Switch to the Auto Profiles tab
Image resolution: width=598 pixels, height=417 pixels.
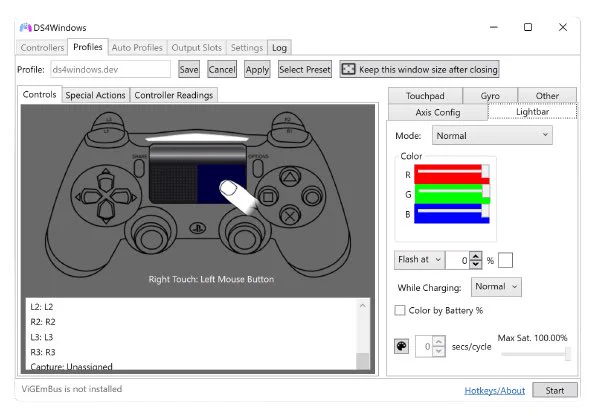click(137, 48)
